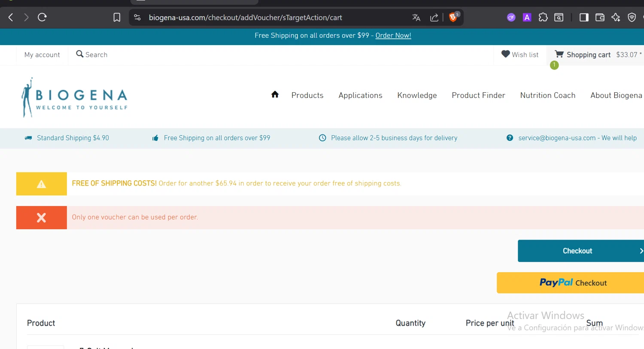Open My account
Screen dimensions: 644x349
tap(42, 55)
